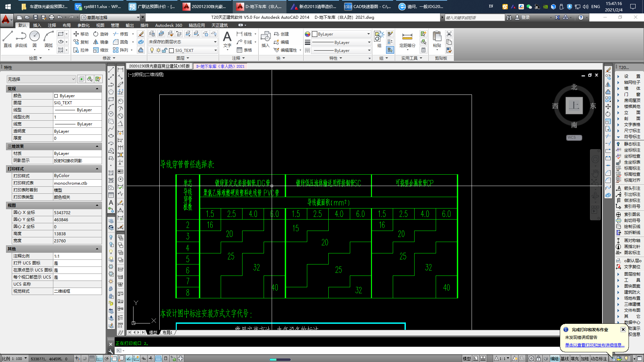
Task: Click the 箭头引注 command in T20 panel
Action: 628,188
